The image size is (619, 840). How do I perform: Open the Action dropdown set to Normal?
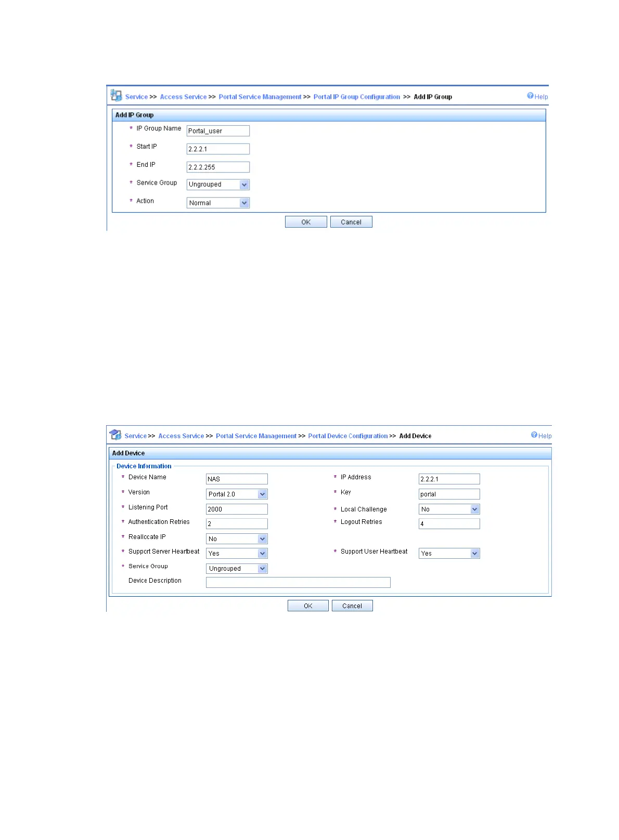(218, 203)
